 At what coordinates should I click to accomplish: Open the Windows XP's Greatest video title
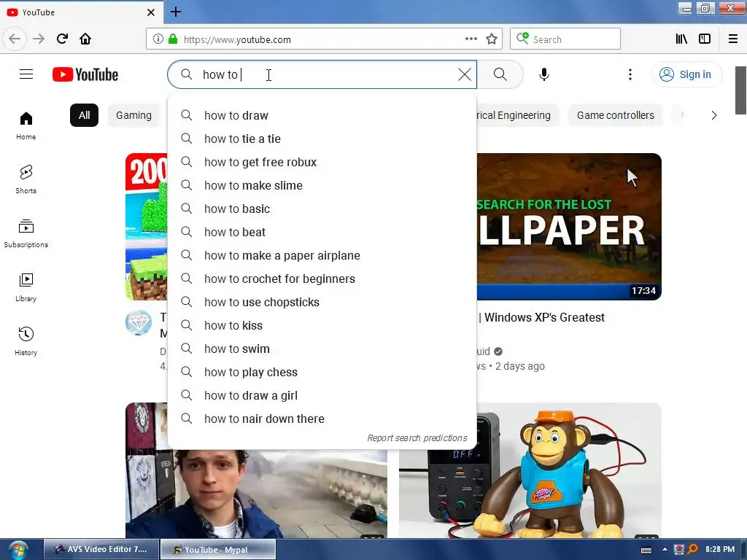(x=542, y=317)
